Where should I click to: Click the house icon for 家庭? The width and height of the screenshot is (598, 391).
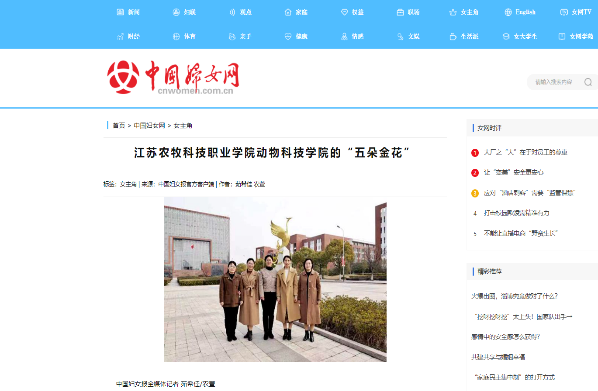[x=288, y=12]
